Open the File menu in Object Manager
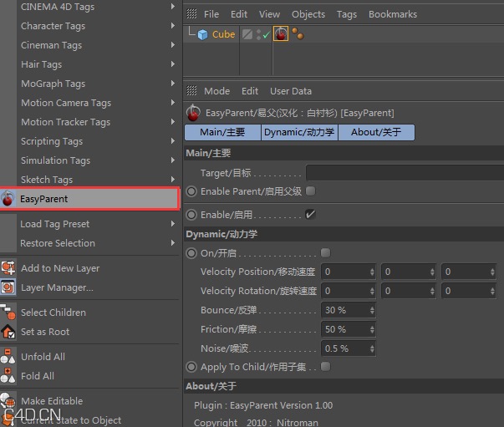 click(211, 14)
